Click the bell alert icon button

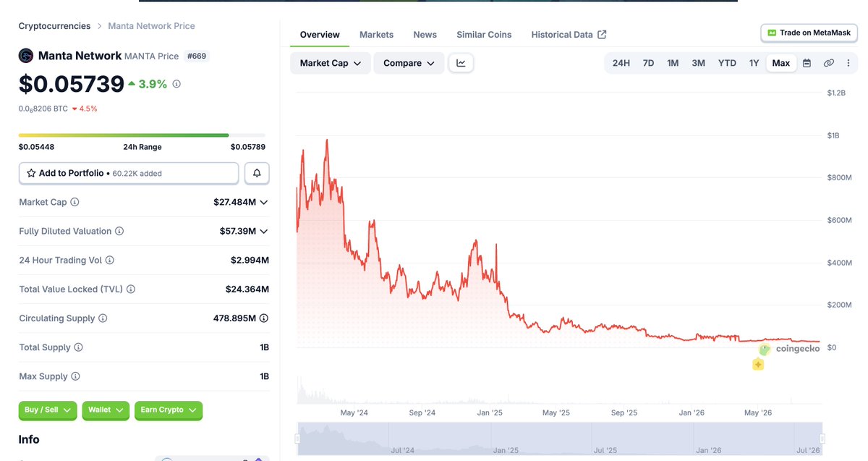[257, 174]
